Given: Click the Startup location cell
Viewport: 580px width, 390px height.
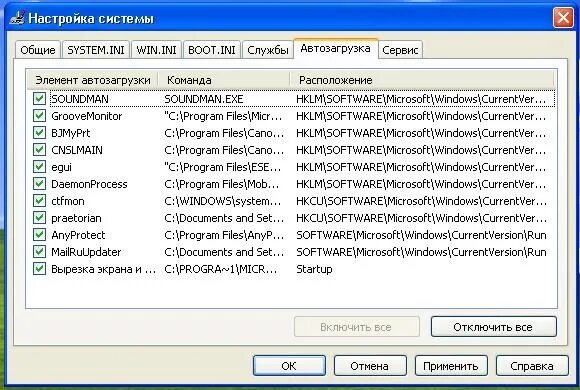Looking at the screenshot, I should [x=314, y=269].
